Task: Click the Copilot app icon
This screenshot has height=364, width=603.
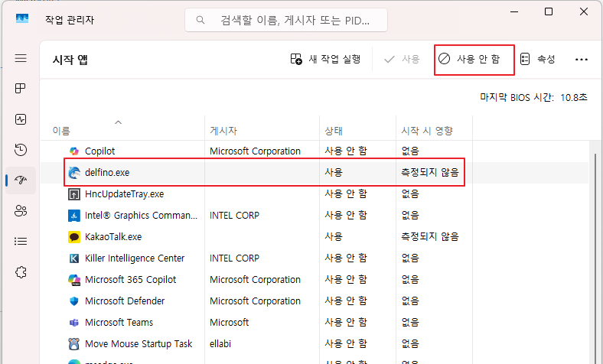Action: click(x=73, y=151)
